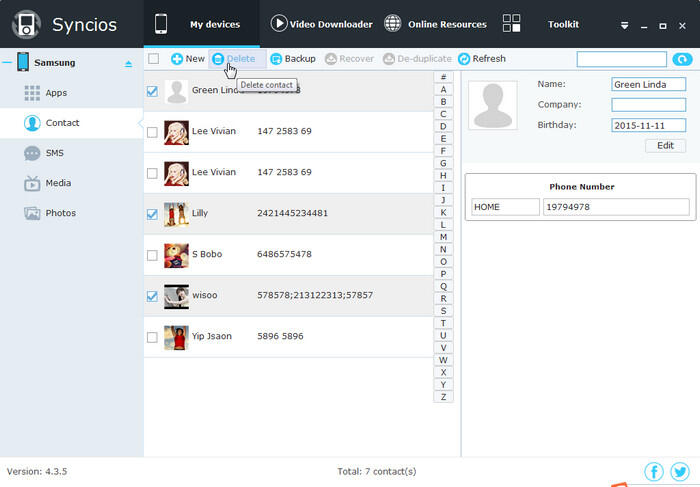This screenshot has width=700, height=487.
Task: Check the S Bobo contact checkbox
Action: [x=152, y=255]
